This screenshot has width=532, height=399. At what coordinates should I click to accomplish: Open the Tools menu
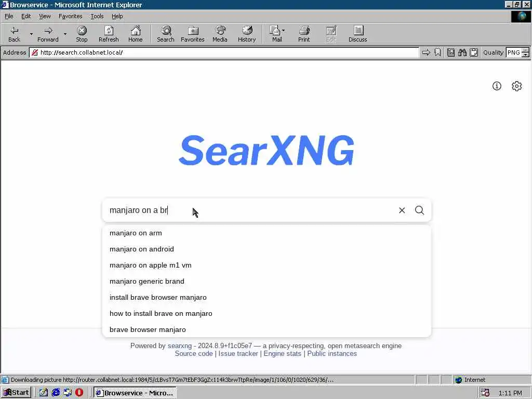pyautogui.click(x=97, y=16)
